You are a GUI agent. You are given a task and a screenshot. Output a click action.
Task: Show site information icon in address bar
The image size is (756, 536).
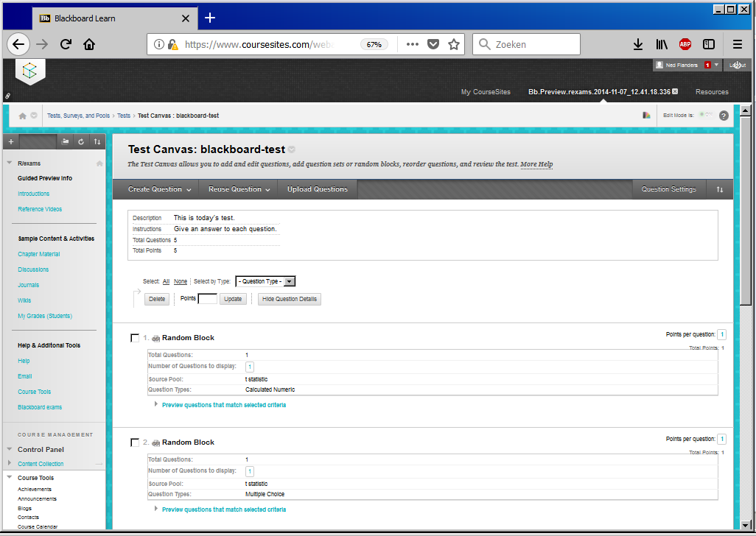[x=158, y=44]
